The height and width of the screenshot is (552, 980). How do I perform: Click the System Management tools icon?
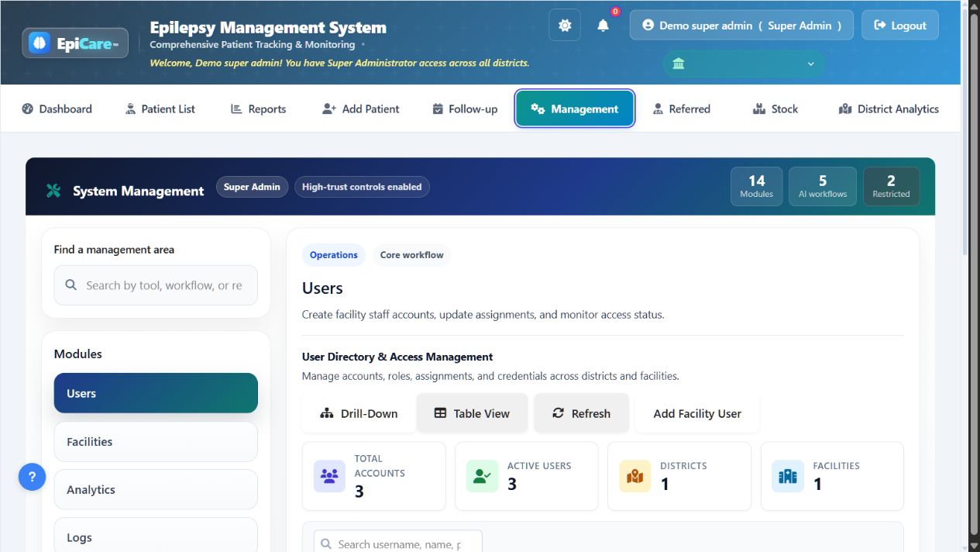(x=53, y=191)
